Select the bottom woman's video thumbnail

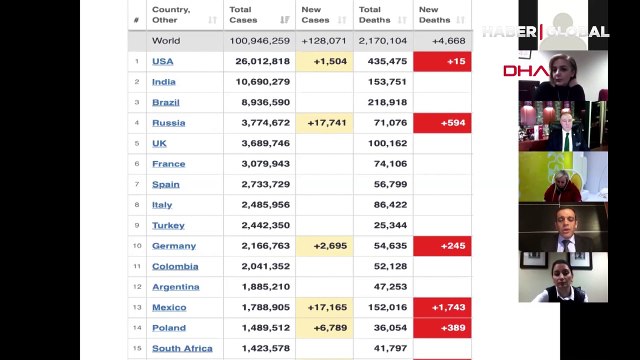[563, 277]
